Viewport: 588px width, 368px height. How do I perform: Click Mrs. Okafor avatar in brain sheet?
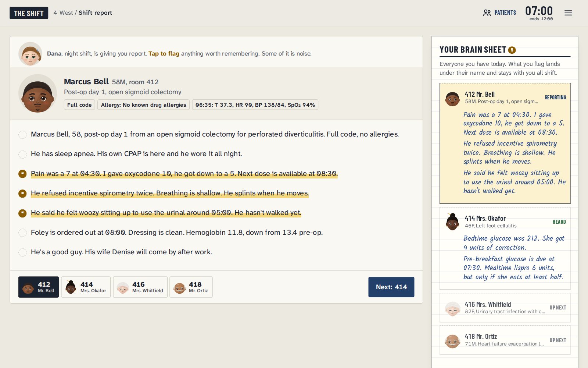(x=452, y=222)
